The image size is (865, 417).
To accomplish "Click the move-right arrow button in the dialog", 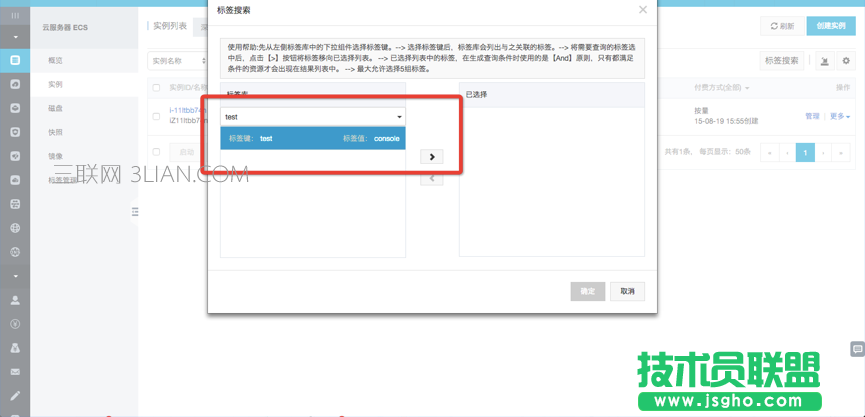I will (x=431, y=157).
